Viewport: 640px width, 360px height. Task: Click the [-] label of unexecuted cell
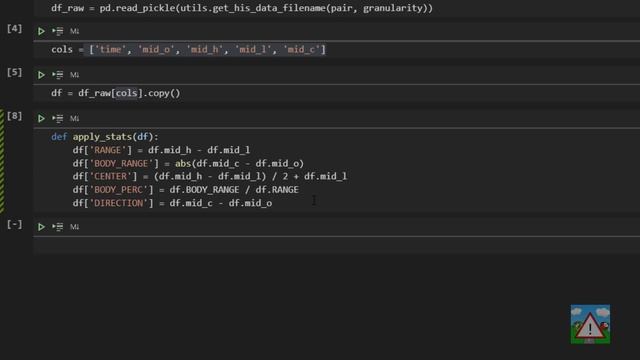pyautogui.click(x=14, y=224)
